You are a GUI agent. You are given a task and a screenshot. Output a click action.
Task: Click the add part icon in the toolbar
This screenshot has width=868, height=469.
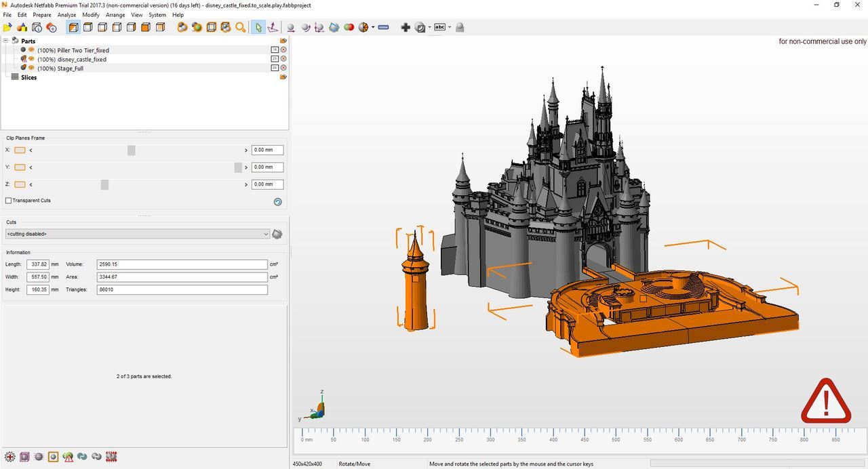[22, 27]
